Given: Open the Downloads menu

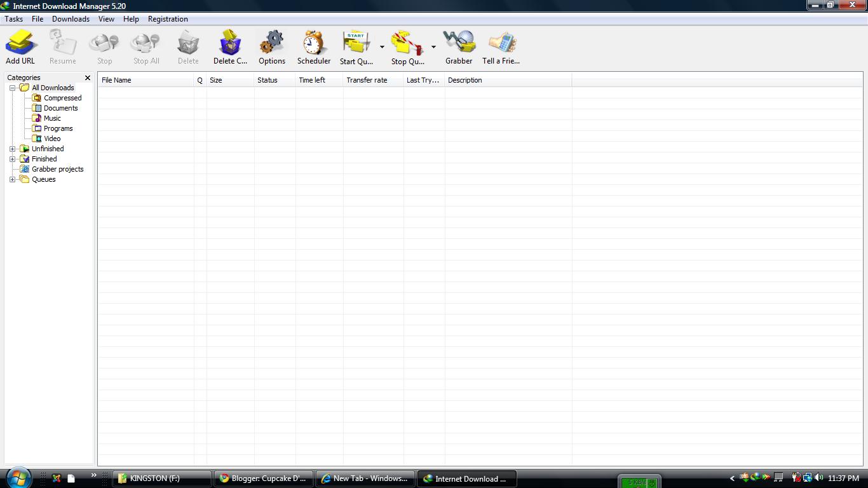Looking at the screenshot, I should tap(71, 19).
